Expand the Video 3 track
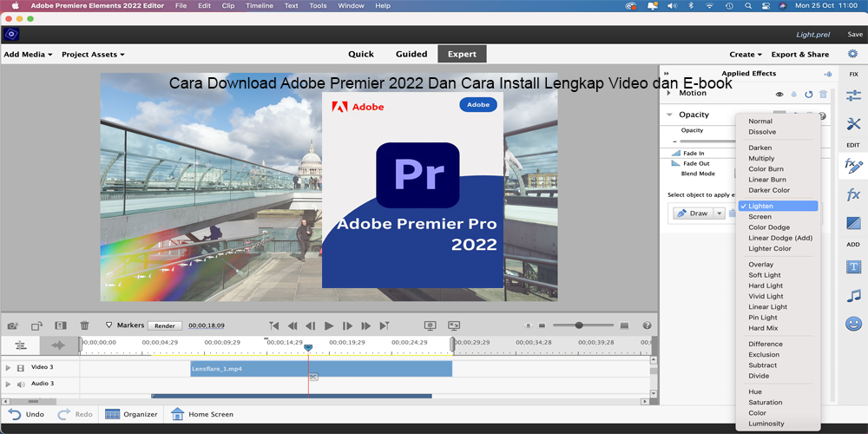Screen dimensions: 868x434 point(8,367)
